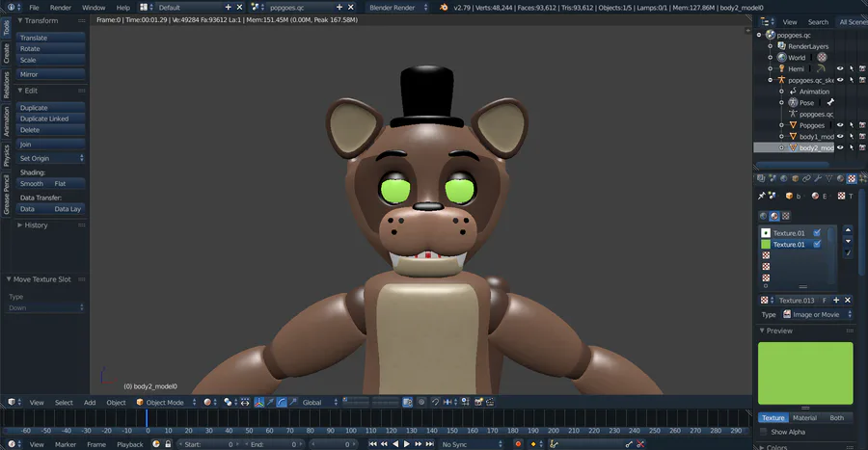Viewport: 868px width, 450px height.
Task: Click the pin icon in the properties context row
Action: tap(762, 196)
